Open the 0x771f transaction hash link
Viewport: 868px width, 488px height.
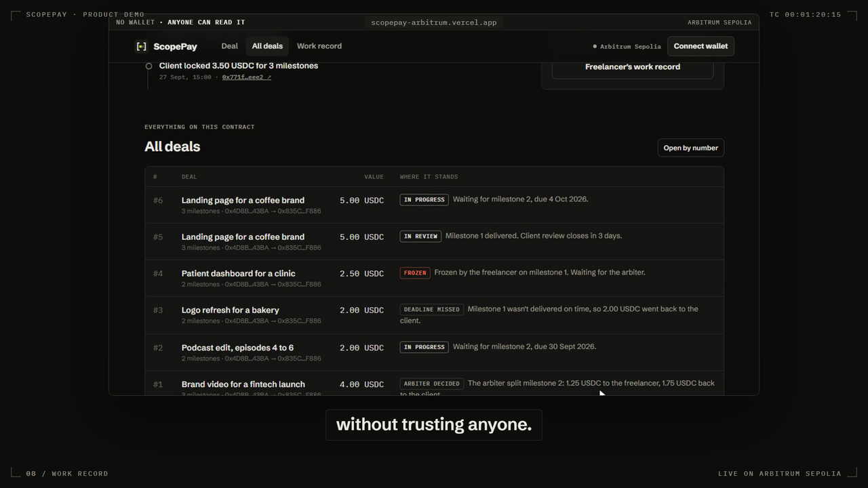pyautogui.click(x=247, y=77)
